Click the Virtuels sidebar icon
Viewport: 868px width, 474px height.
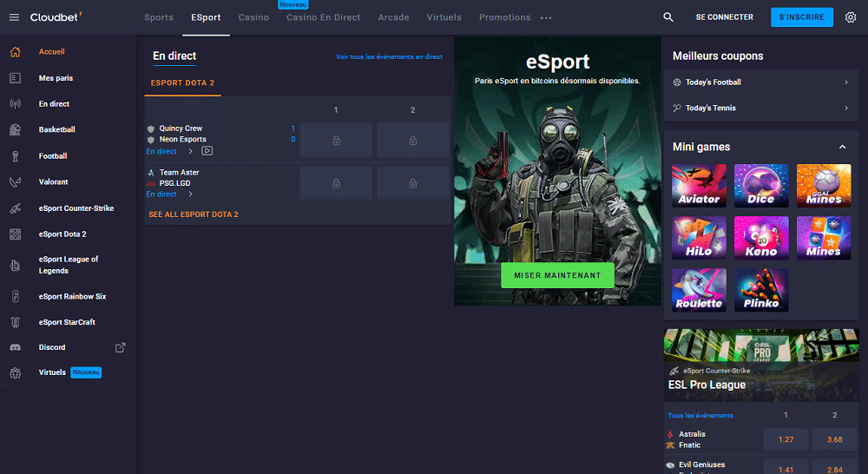[16, 372]
